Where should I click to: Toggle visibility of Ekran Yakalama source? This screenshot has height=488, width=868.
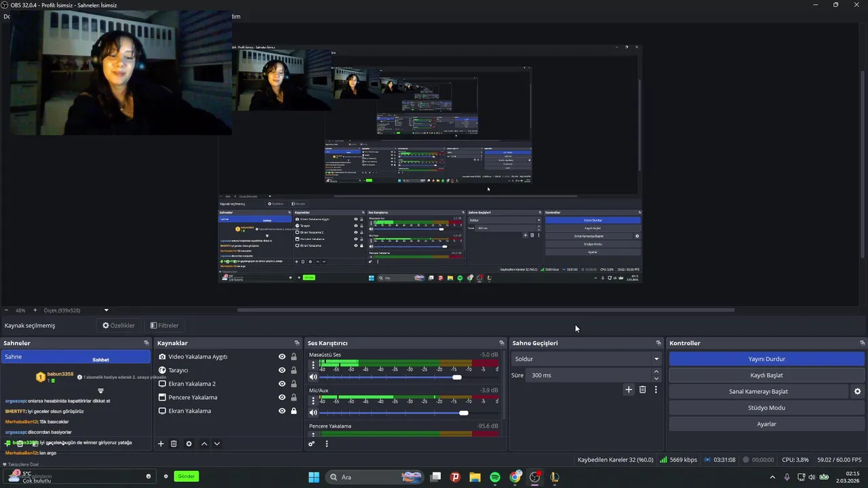[282, 411]
